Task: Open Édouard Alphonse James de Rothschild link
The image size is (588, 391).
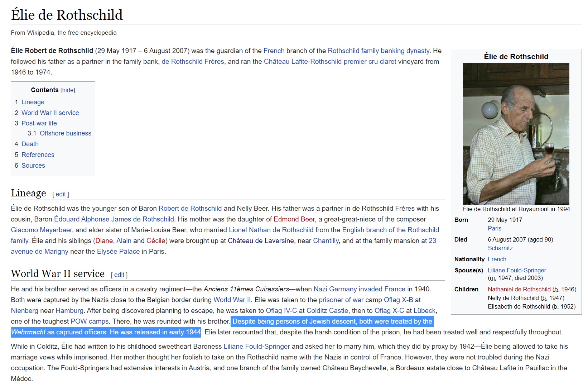Action: [114, 219]
